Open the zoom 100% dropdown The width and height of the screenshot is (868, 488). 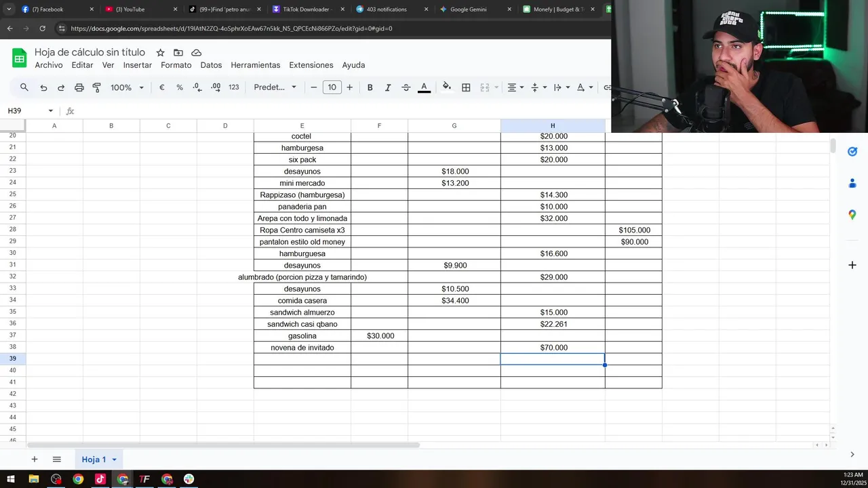tap(127, 87)
